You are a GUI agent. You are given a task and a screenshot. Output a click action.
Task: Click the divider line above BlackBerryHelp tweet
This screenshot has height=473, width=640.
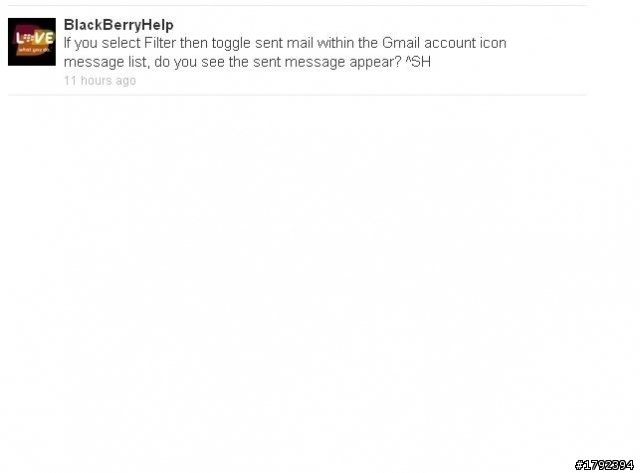297,5
